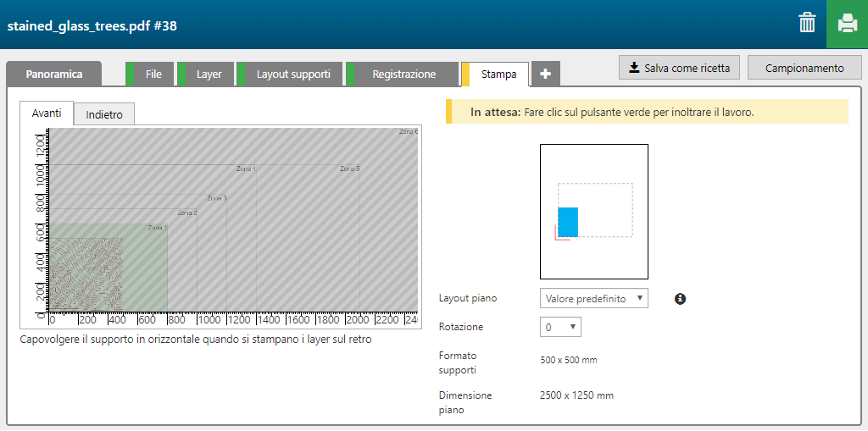Select the Registrazione tab
Image resolution: width=868 pixels, height=431 pixels.
click(x=403, y=75)
